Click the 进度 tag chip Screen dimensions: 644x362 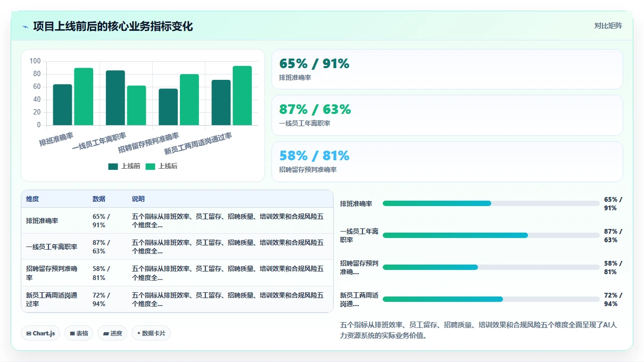(112, 333)
